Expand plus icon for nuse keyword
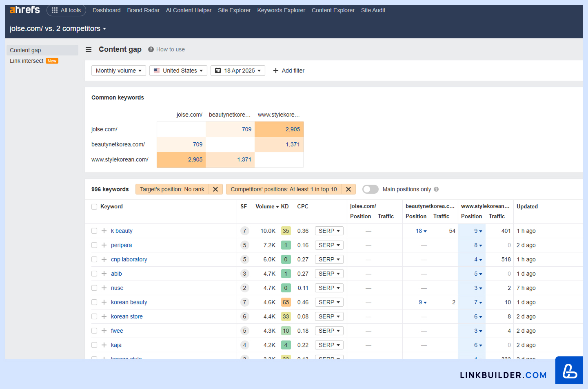The image size is (588, 389). point(104,288)
